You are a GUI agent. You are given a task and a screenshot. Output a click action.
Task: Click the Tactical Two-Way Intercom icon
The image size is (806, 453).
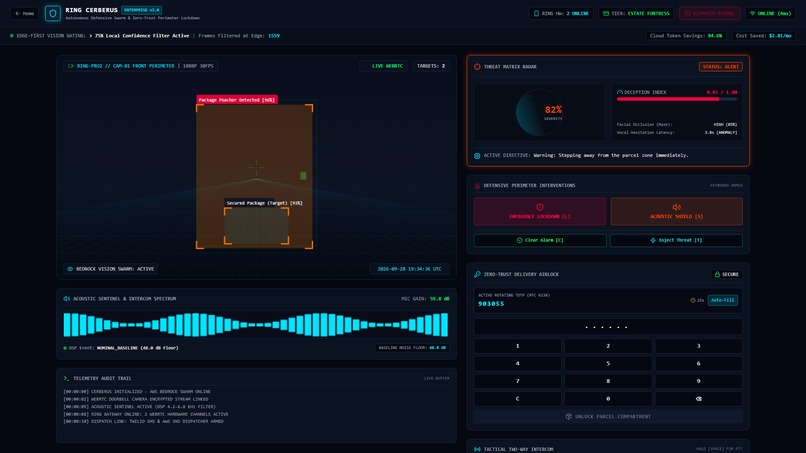click(477, 449)
